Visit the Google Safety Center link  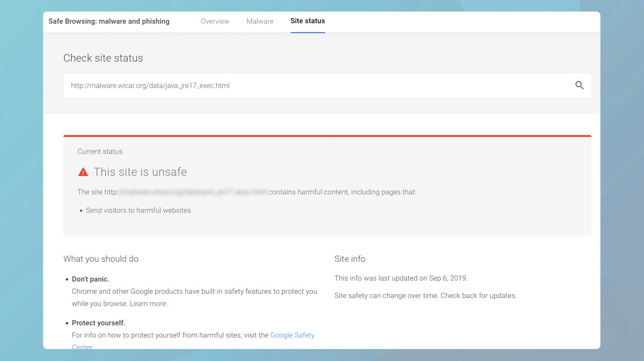point(292,335)
